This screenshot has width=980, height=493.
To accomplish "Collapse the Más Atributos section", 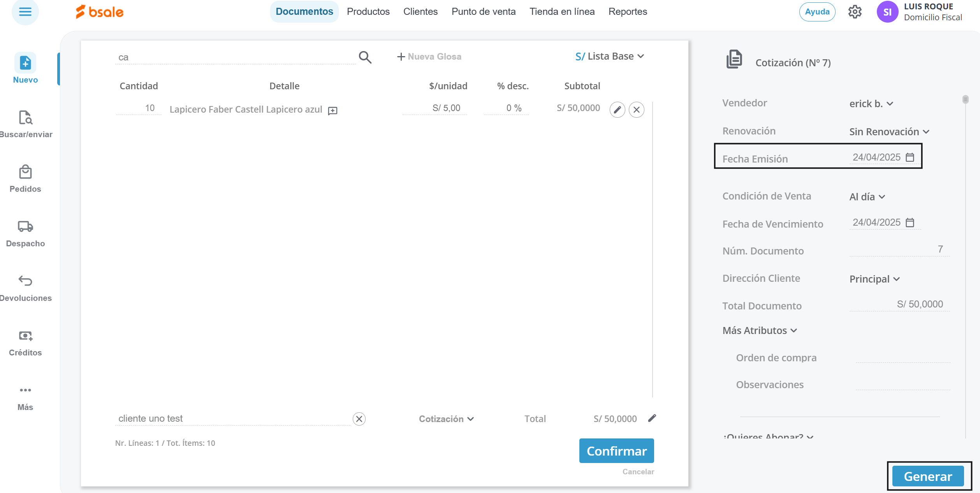I will [760, 330].
